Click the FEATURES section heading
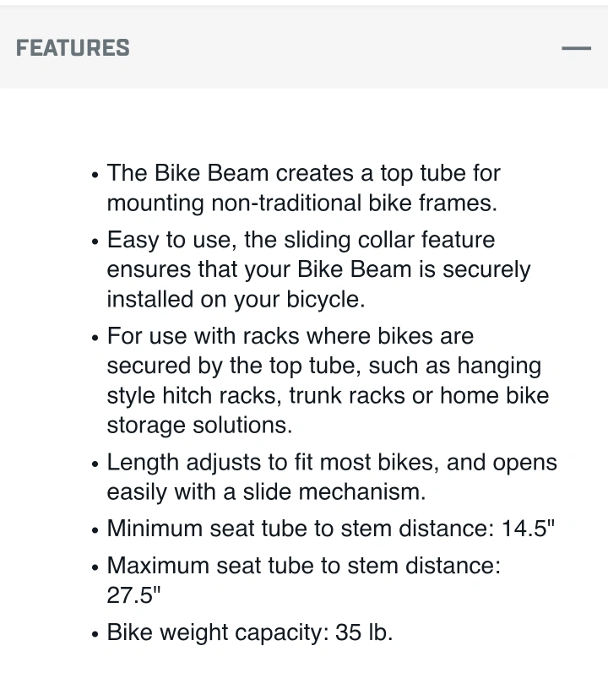The height and width of the screenshot is (700, 608). [x=73, y=48]
